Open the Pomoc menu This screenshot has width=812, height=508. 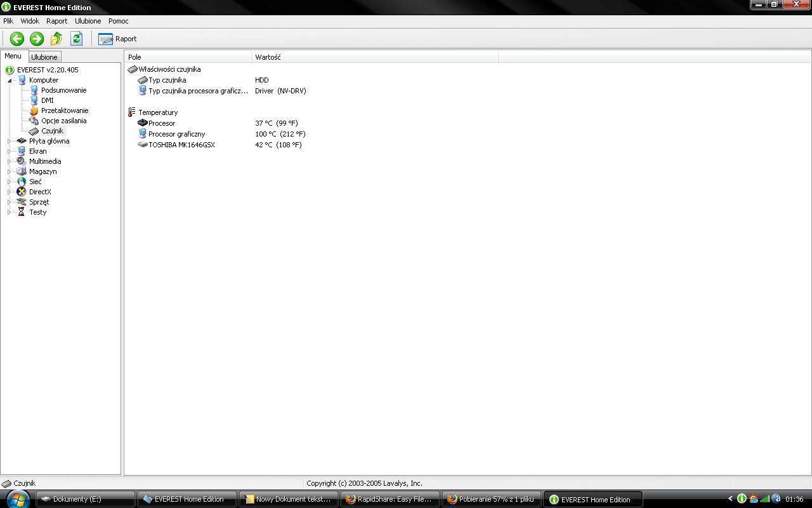119,21
